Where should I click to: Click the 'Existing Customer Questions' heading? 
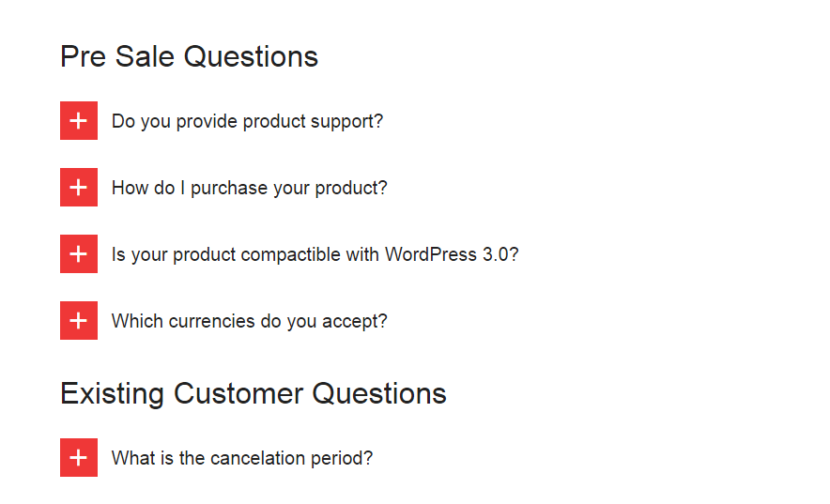(x=253, y=394)
